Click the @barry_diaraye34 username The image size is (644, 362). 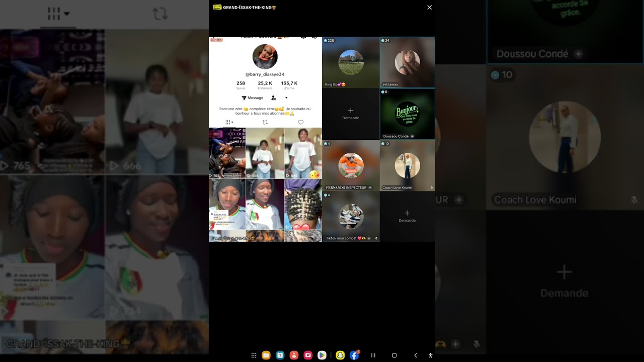point(265,74)
